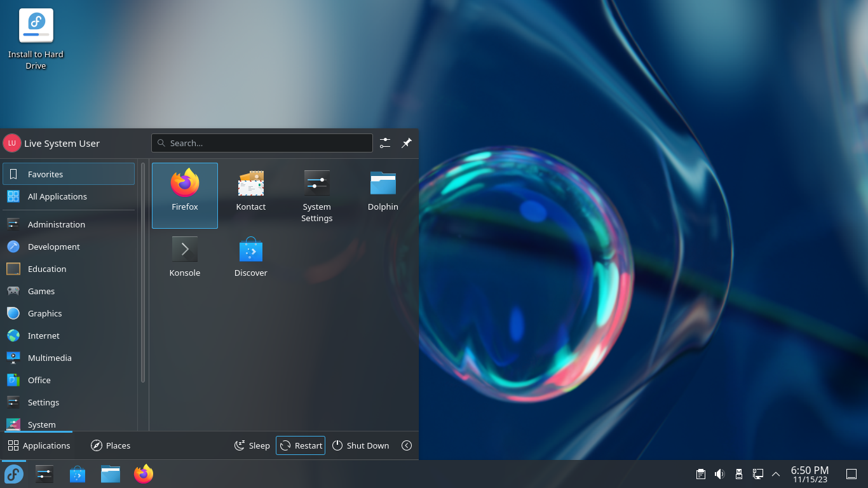Click the Fedora application launcher button
868x488 pixels.
click(x=14, y=474)
